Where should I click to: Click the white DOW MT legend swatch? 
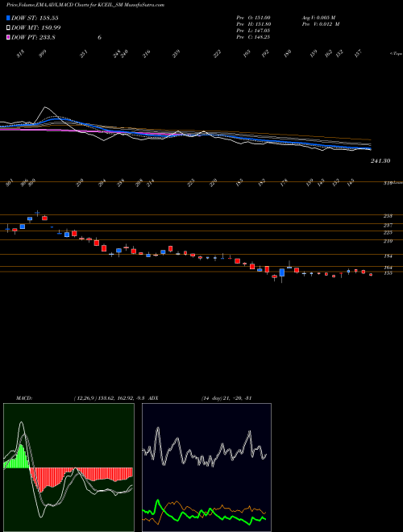[8, 27]
